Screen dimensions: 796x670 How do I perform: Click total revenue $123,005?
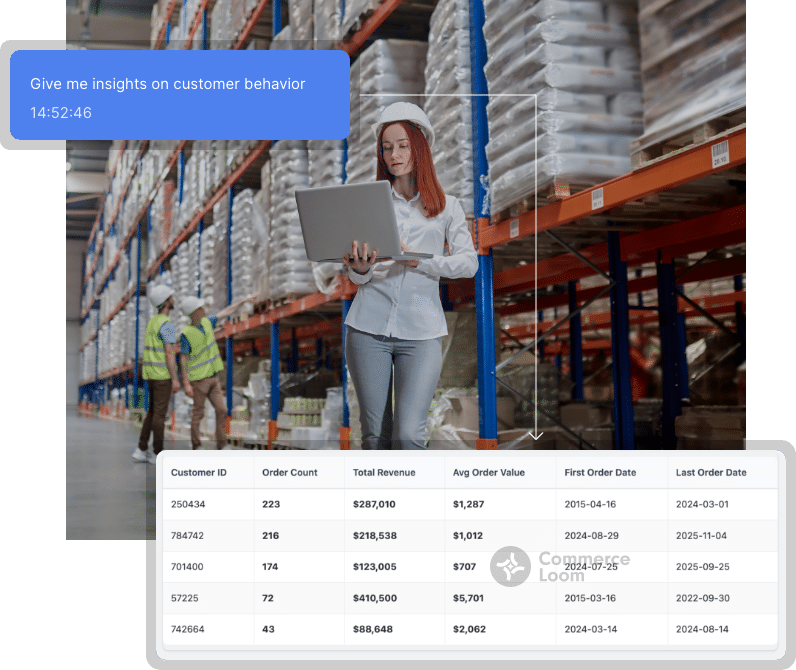(375, 566)
